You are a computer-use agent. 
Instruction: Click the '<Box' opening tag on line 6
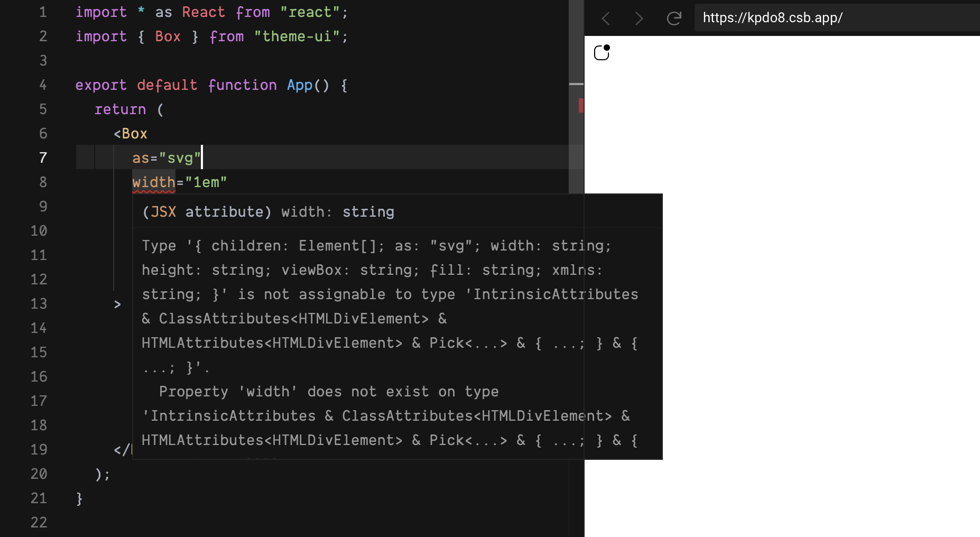131,134
